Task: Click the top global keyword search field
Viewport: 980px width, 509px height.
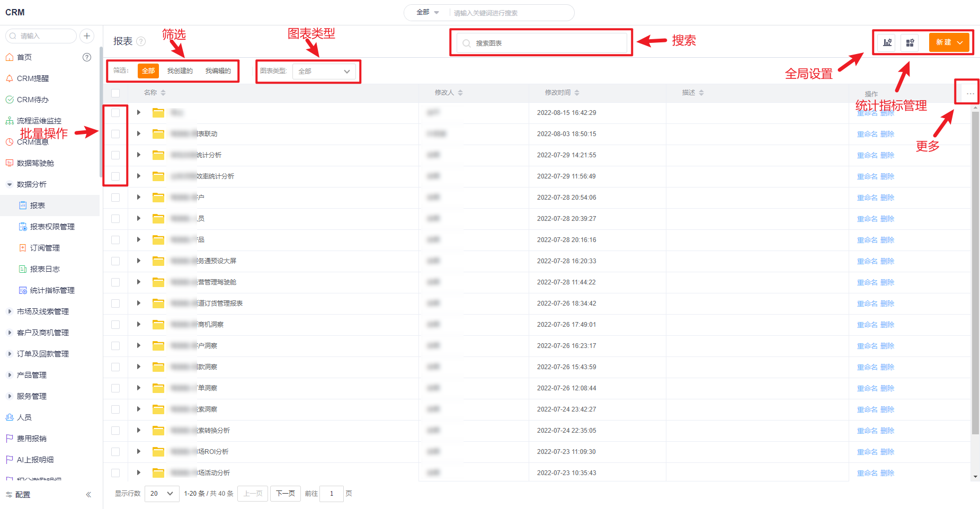Action: tap(511, 13)
